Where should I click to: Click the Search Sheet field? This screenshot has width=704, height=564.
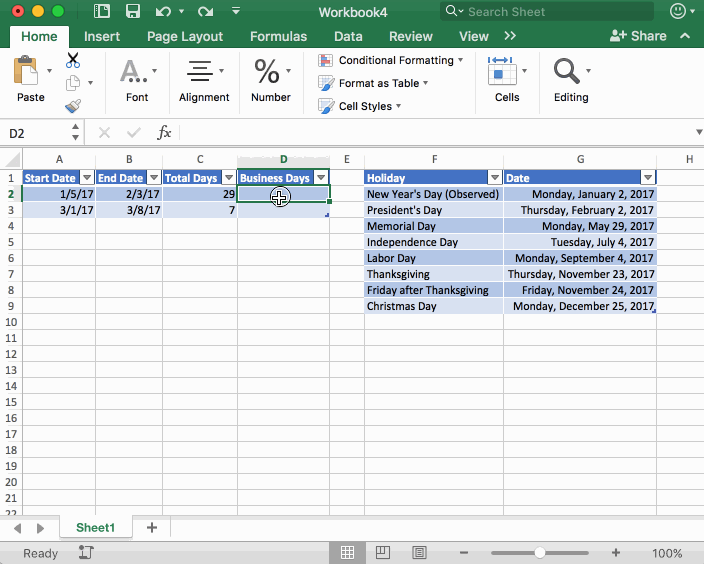pyautogui.click(x=547, y=11)
